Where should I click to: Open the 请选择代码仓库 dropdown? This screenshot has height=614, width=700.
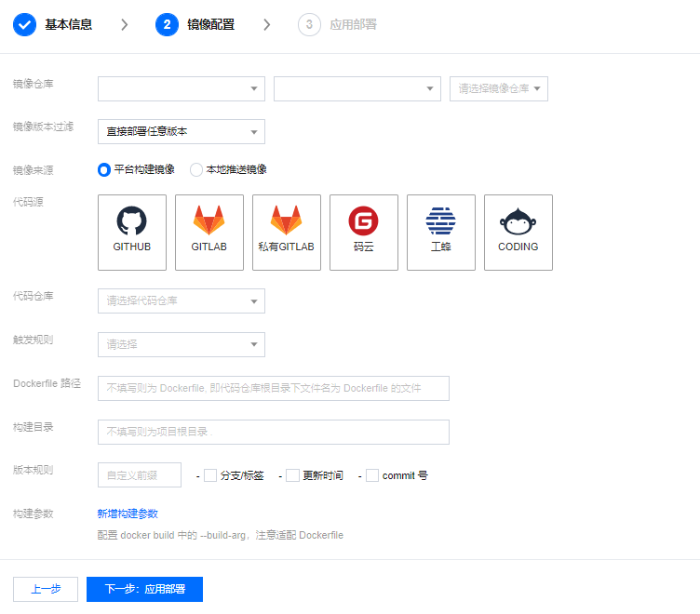pos(182,300)
